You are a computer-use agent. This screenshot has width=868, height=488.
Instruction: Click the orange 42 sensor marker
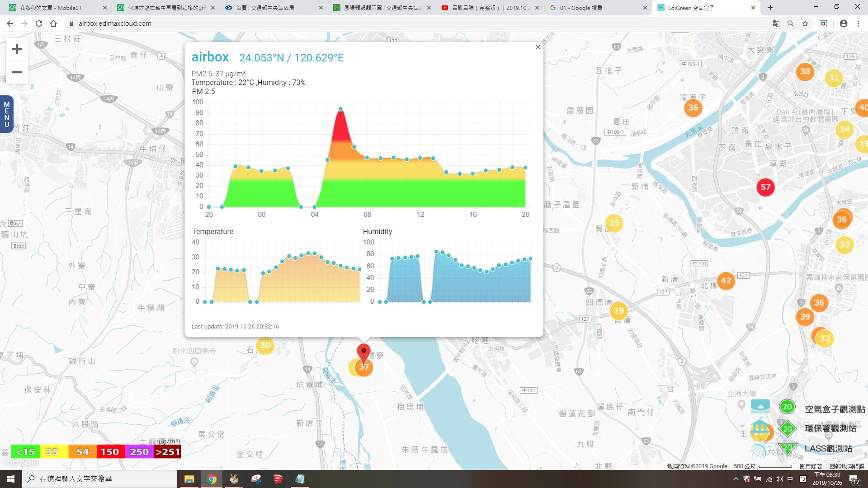point(726,281)
